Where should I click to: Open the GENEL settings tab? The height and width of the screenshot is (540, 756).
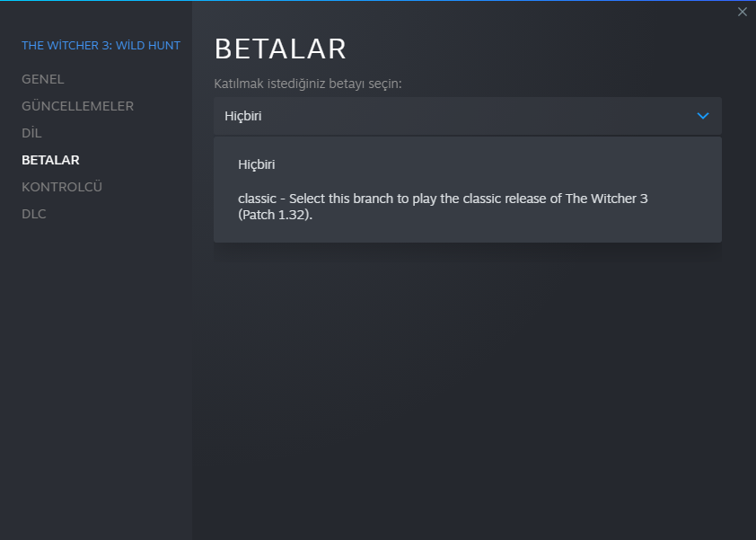pyautogui.click(x=43, y=79)
